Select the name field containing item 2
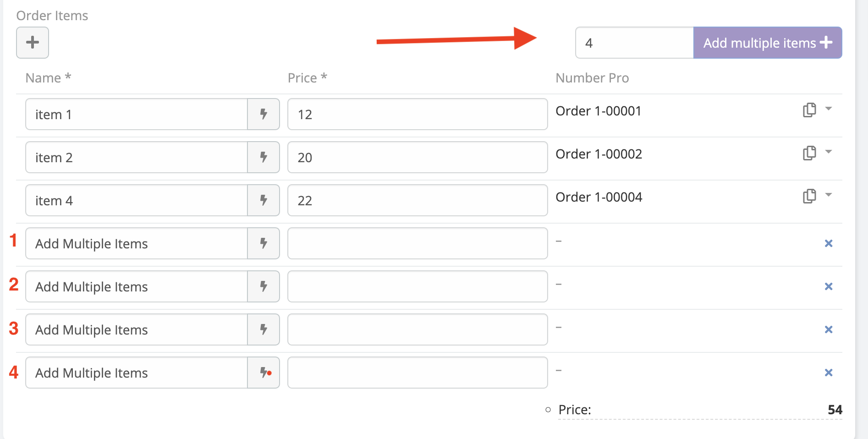This screenshot has height=439, width=868. 137,157
